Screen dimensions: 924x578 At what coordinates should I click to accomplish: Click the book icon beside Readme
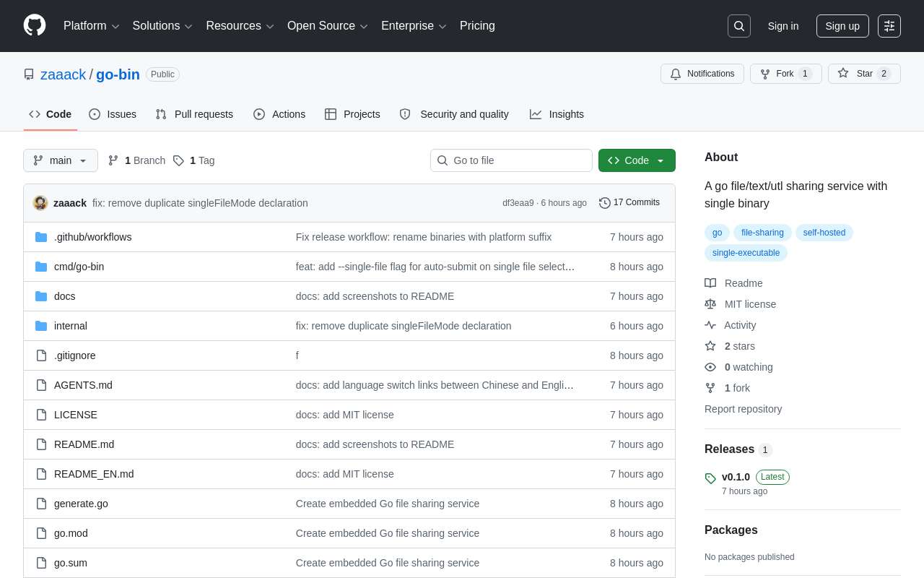pyautogui.click(x=710, y=283)
